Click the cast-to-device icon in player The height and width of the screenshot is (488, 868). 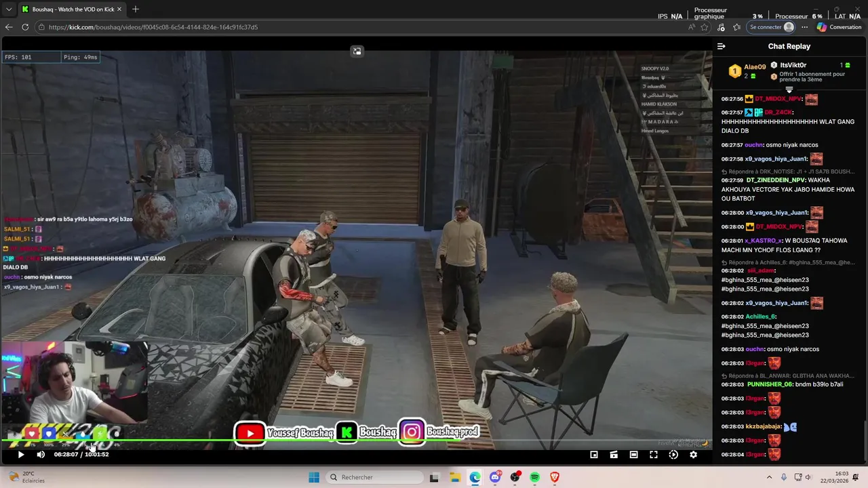614,455
